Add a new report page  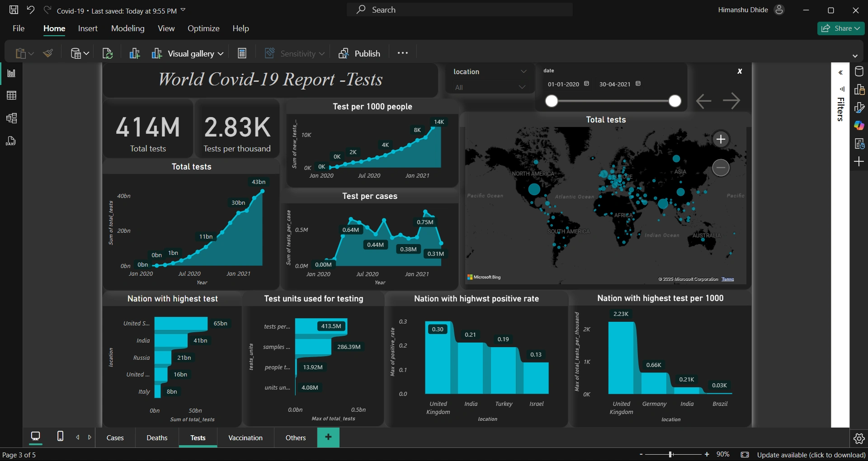[x=328, y=437]
